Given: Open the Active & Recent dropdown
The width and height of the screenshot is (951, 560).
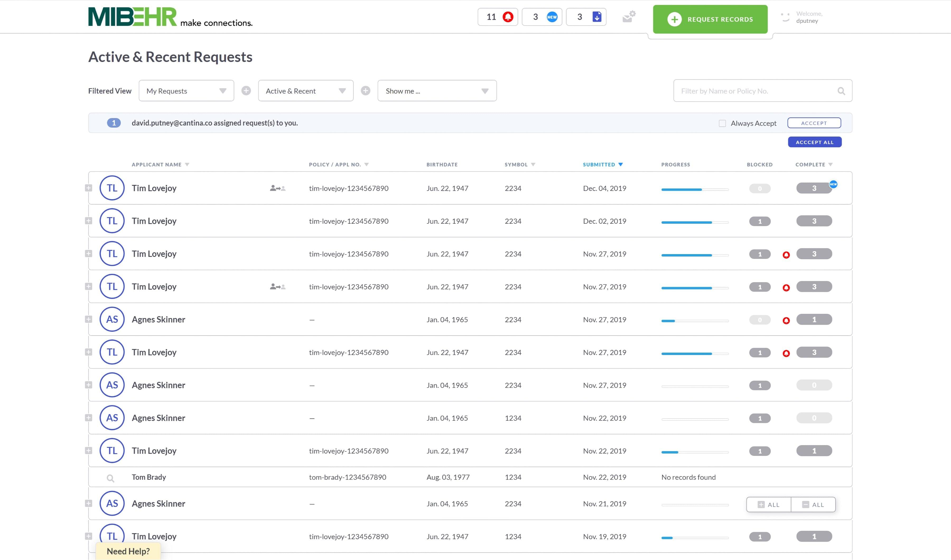Looking at the screenshot, I should (x=305, y=91).
